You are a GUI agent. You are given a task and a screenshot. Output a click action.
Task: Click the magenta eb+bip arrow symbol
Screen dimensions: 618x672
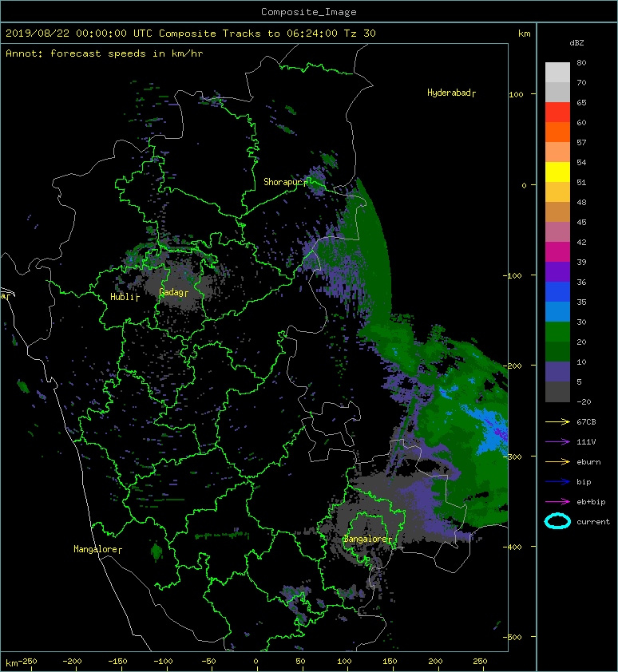click(557, 501)
